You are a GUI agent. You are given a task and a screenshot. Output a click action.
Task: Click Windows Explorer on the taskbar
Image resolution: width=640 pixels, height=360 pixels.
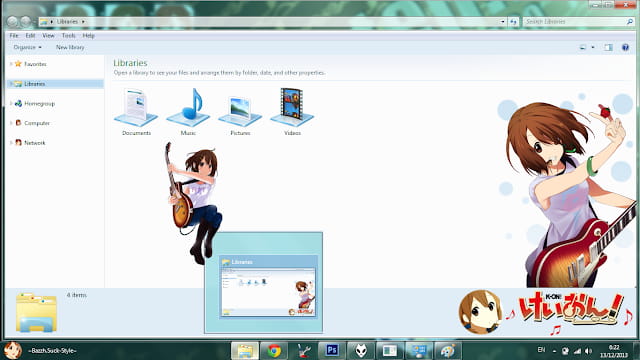[x=245, y=351]
